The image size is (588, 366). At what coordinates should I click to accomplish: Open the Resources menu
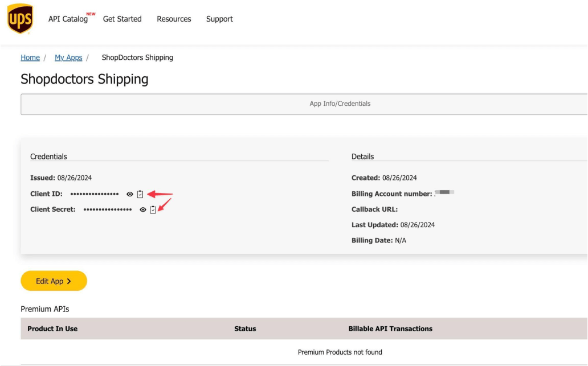point(174,19)
